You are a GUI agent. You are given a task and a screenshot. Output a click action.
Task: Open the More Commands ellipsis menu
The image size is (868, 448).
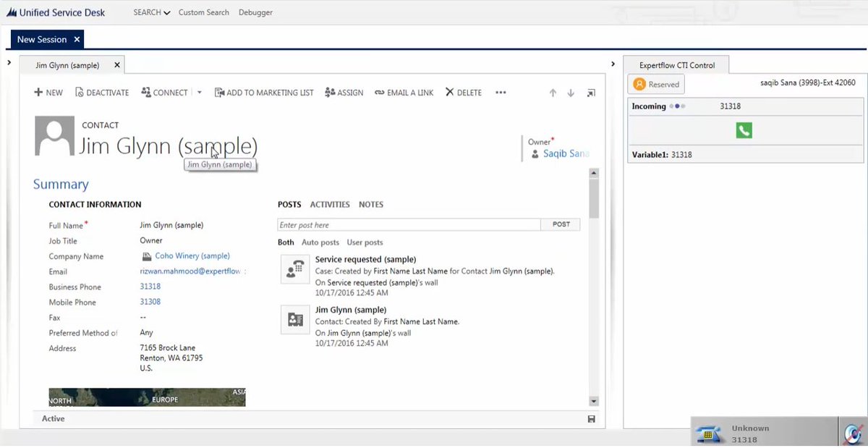tap(501, 92)
